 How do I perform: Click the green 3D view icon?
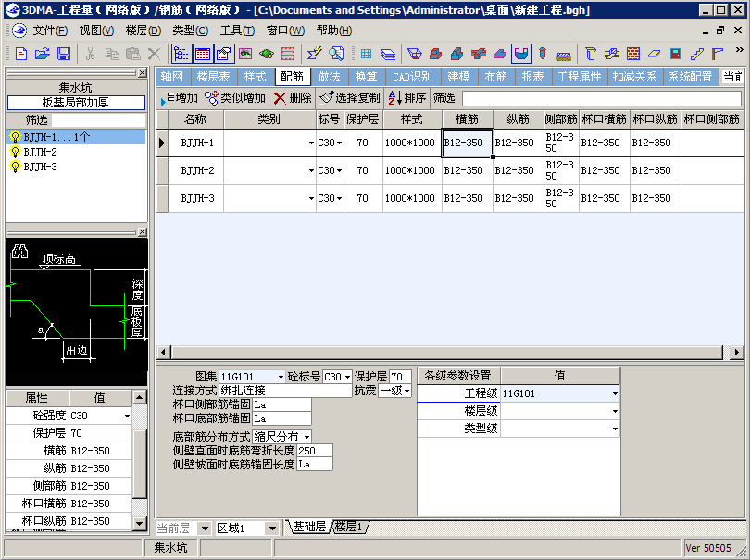pos(267,54)
